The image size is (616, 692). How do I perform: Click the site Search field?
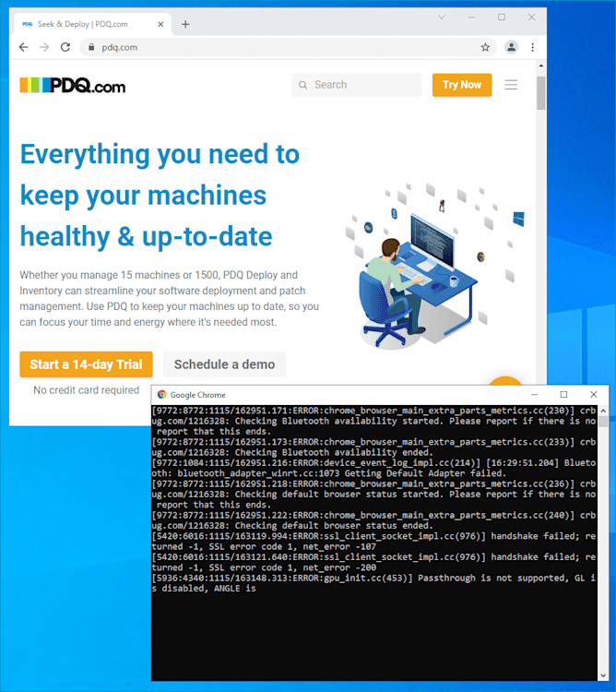point(356,85)
